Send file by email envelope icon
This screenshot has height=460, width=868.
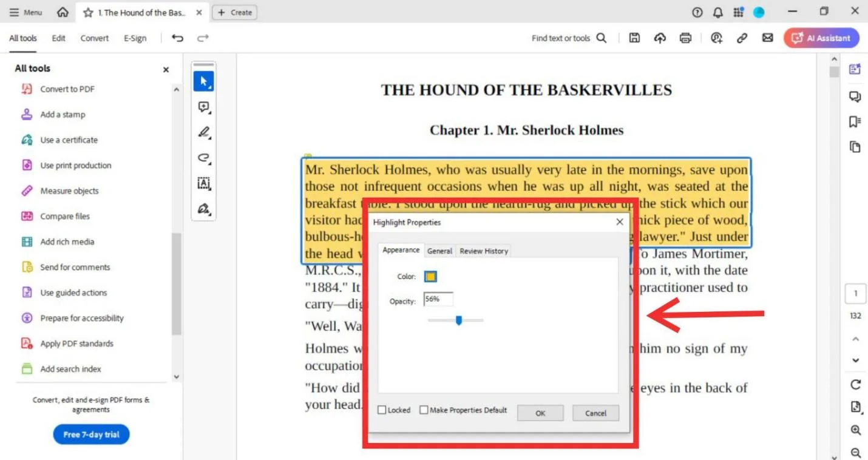[767, 38]
